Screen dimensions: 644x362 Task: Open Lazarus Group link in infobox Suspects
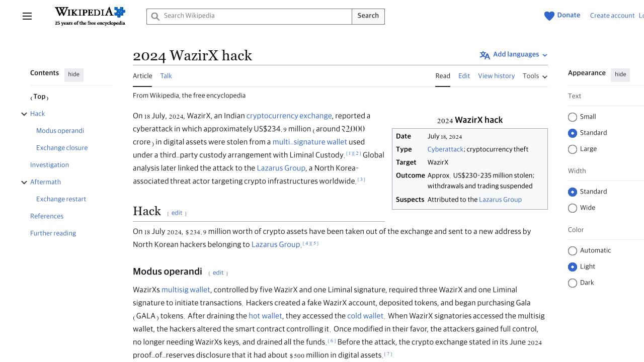500,200
